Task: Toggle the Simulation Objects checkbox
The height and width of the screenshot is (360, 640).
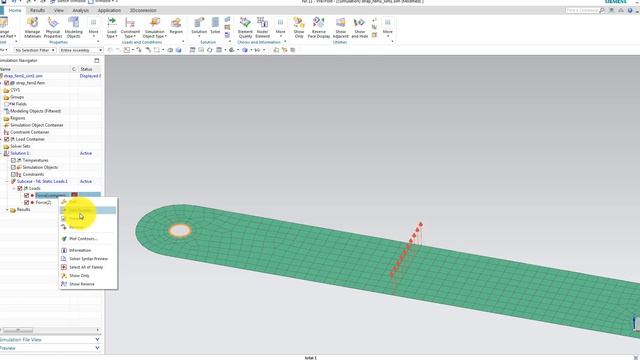Action: coord(13,167)
